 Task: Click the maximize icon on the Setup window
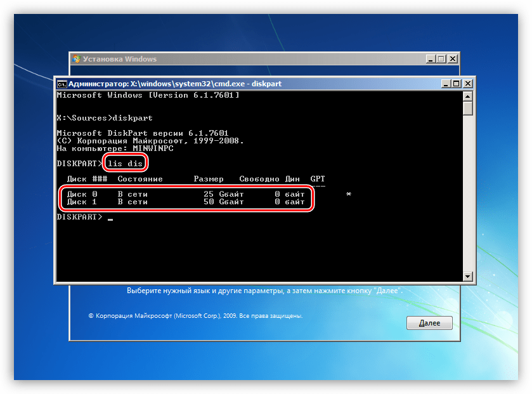440,59
